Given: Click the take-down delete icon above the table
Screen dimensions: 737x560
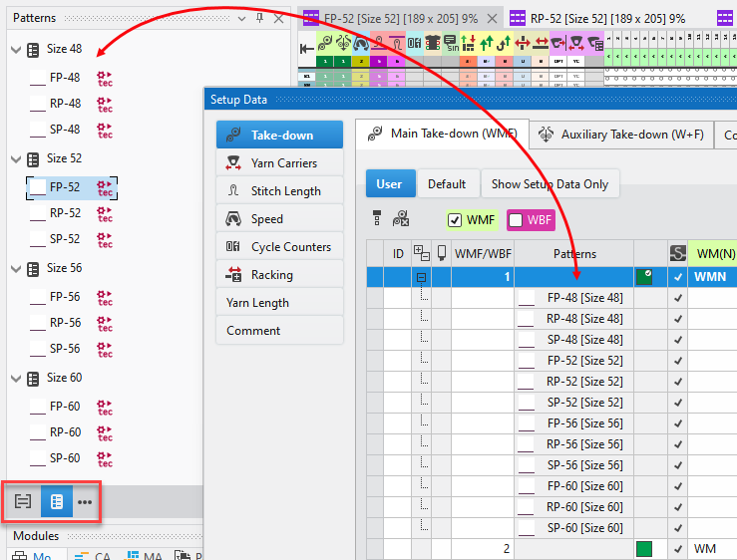Looking at the screenshot, I should point(400,219).
